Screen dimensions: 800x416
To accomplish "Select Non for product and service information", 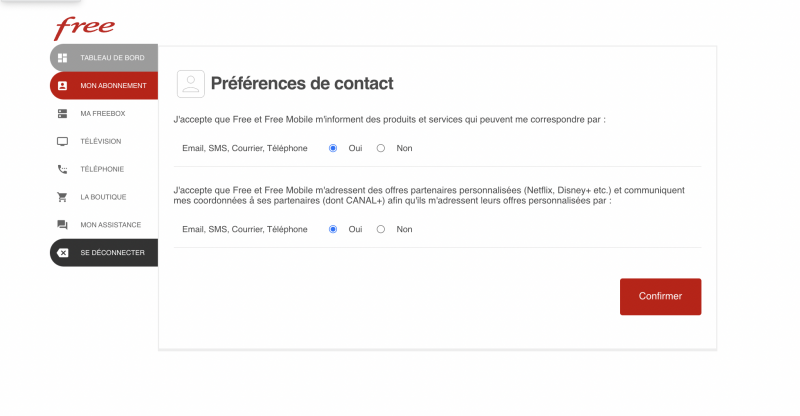I will pos(381,148).
